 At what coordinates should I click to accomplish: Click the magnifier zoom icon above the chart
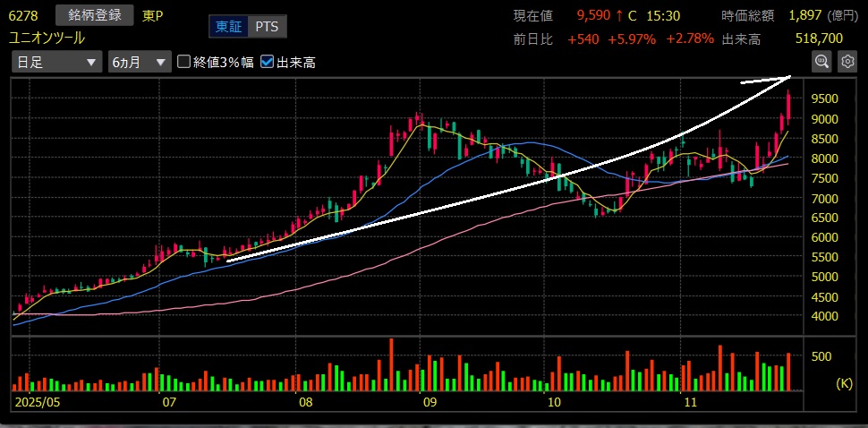(821, 61)
